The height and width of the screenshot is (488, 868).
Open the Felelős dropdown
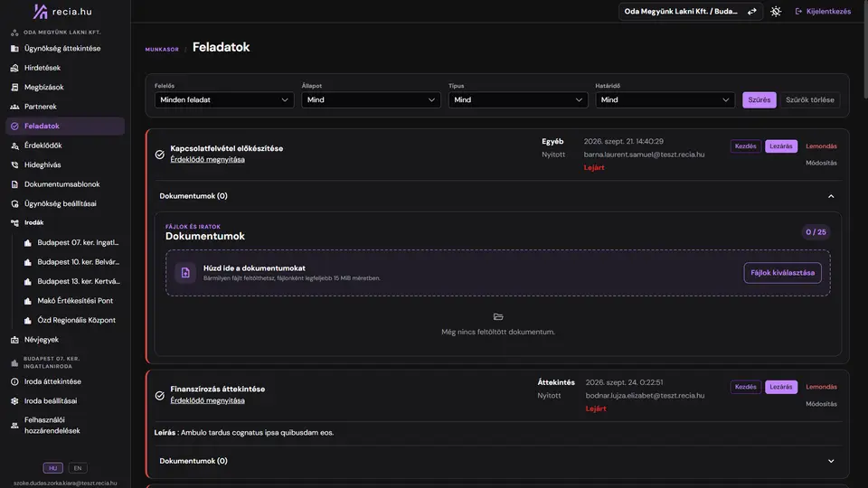224,100
